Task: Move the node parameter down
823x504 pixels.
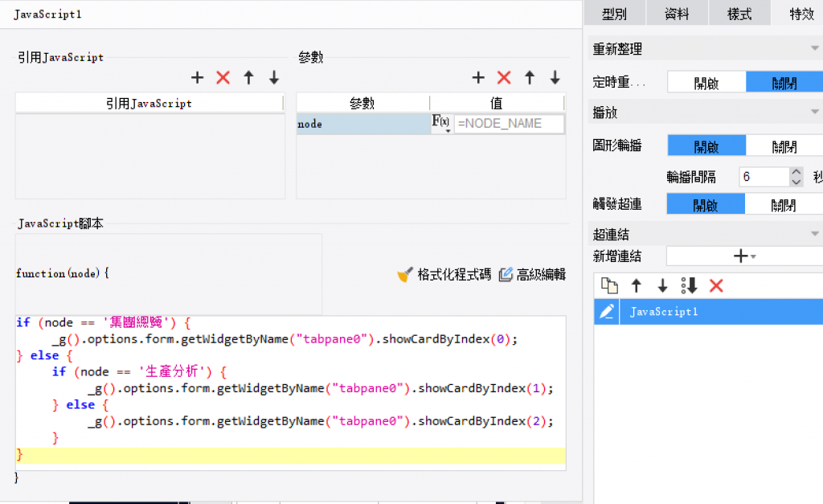Action: click(x=555, y=78)
